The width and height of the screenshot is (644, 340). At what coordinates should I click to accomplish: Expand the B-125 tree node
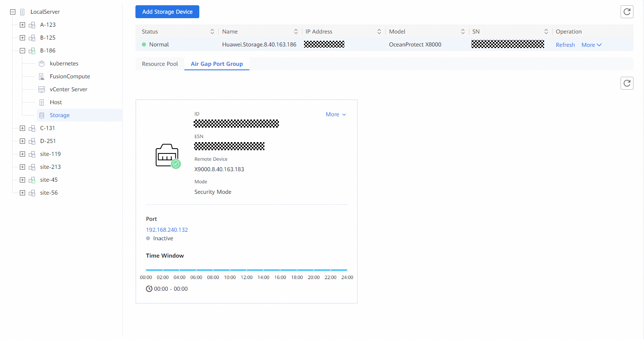23,38
